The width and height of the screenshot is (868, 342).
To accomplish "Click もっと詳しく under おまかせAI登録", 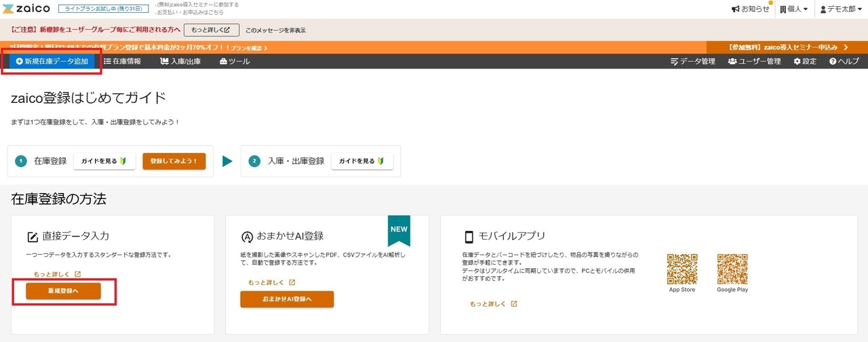I will click(271, 282).
